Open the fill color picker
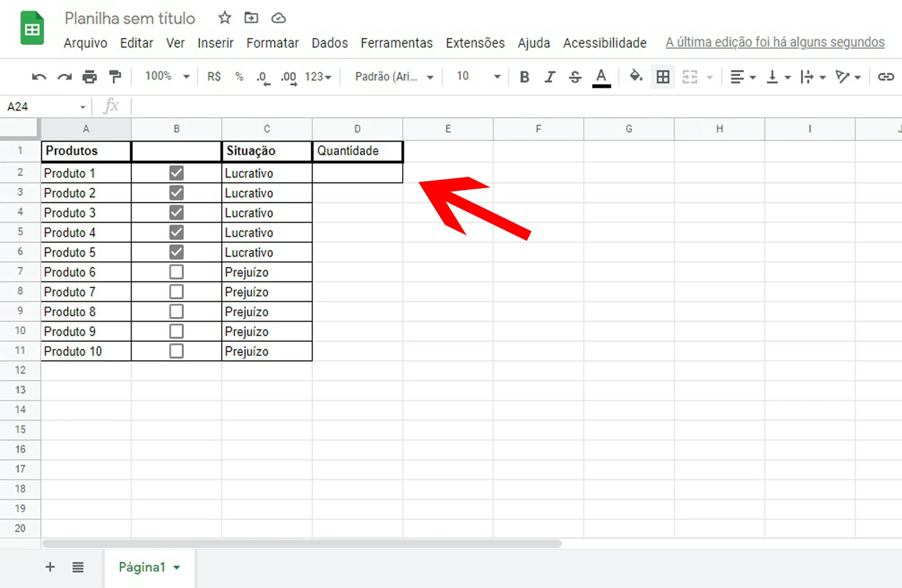Viewport: 902px width, 588px height. (x=636, y=76)
